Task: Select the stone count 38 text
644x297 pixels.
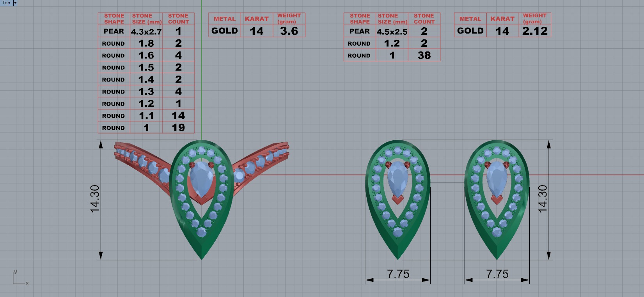Action: pyautogui.click(x=424, y=55)
